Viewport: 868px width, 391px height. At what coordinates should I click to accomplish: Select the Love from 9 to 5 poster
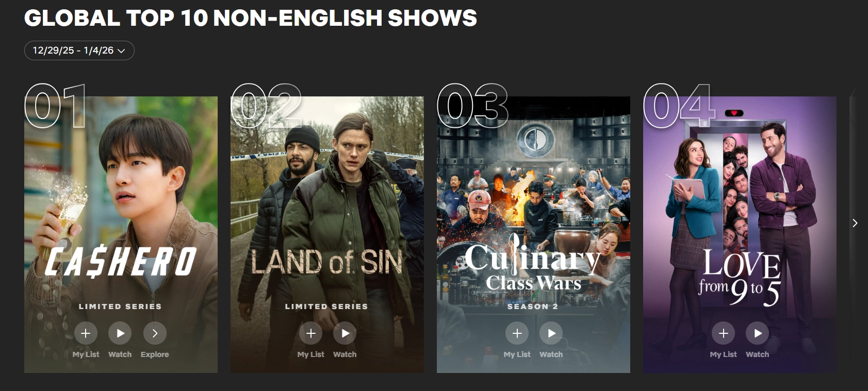coord(740,234)
